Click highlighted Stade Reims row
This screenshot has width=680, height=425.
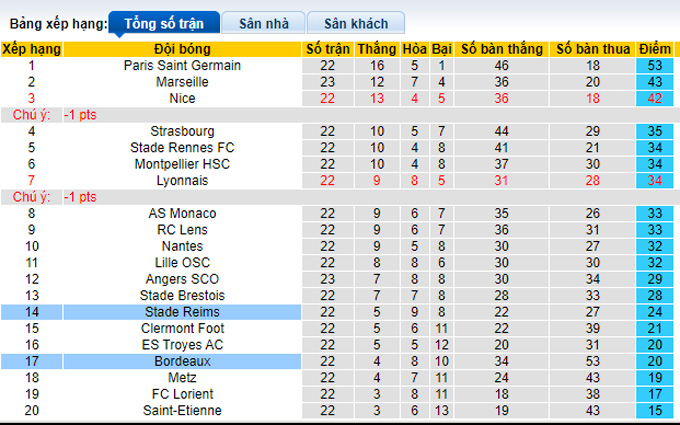coord(182,312)
